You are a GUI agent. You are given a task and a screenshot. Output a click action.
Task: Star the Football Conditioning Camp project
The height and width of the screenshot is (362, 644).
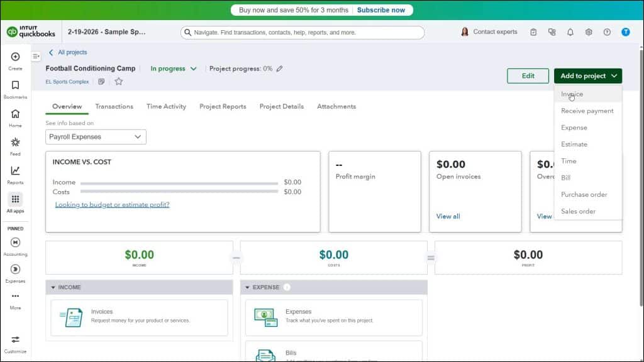(118, 81)
